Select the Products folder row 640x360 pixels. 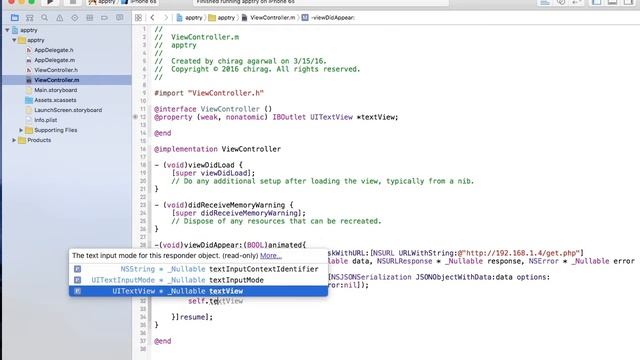click(67, 140)
